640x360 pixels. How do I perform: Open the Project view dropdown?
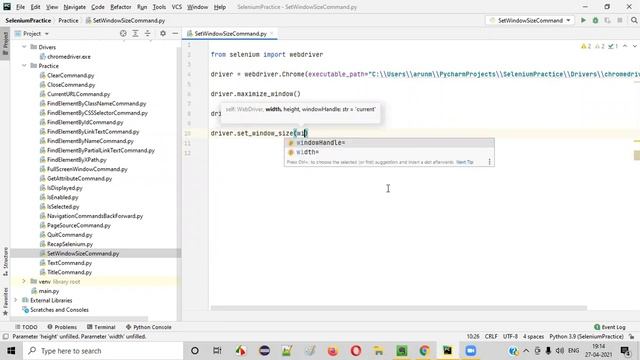32,33
